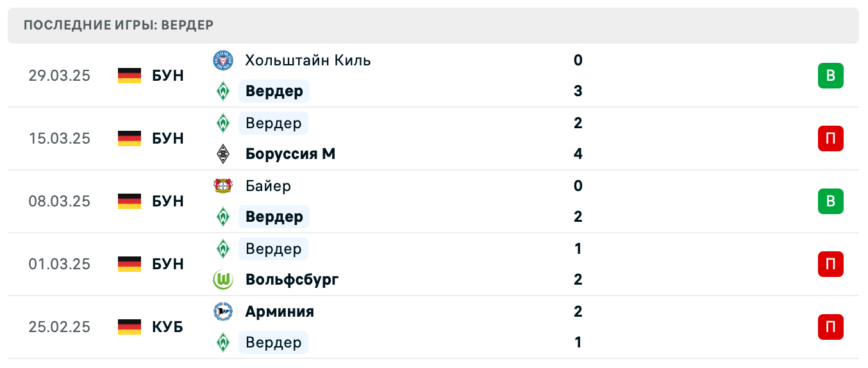The width and height of the screenshot is (868, 368).
Task: Click the green win badge for 29.03.25
Action: pos(830,76)
